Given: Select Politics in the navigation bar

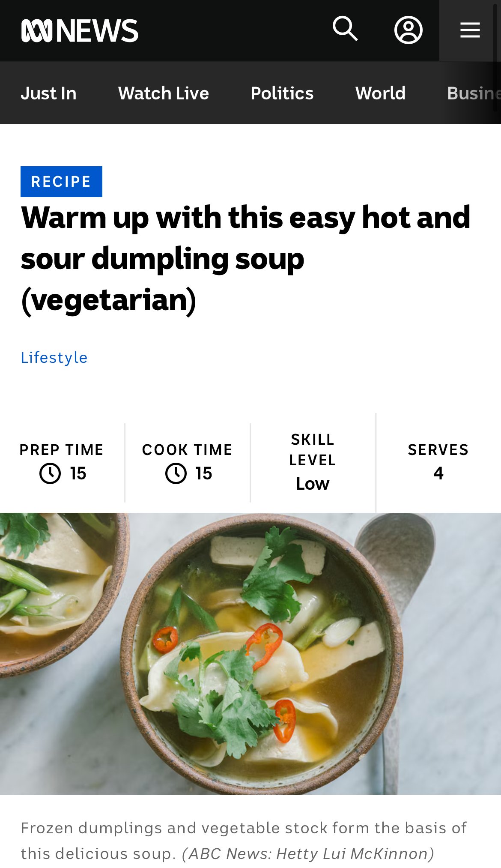Looking at the screenshot, I should click(282, 93).
